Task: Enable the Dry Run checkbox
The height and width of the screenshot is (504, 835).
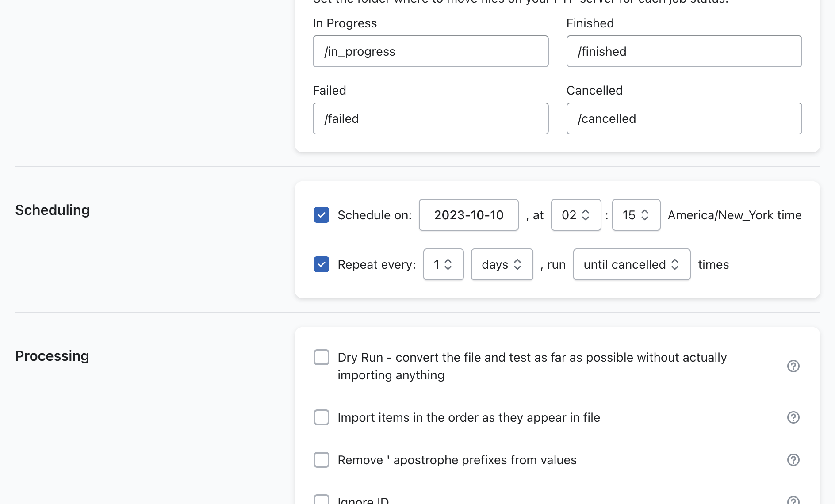Action: (322, 357)
